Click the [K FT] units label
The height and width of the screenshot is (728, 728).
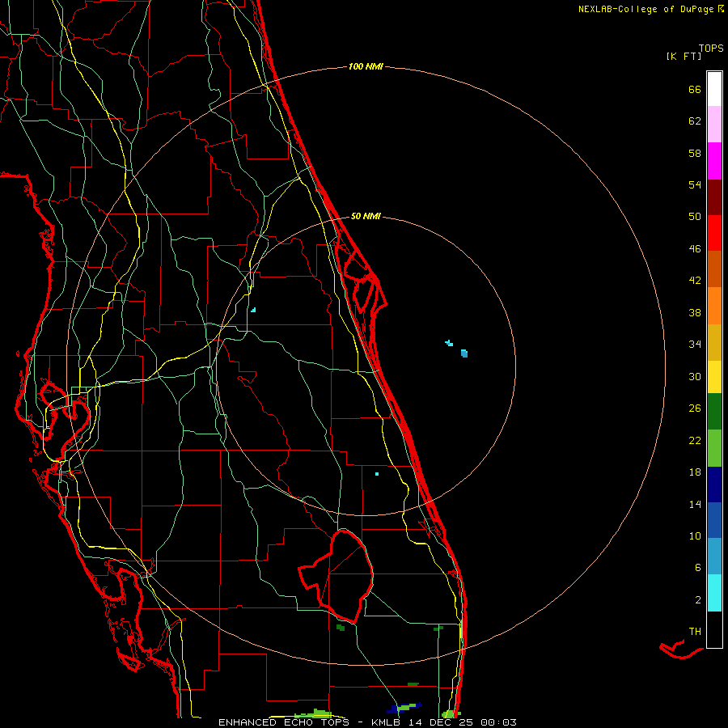click(x=684, y=57)
